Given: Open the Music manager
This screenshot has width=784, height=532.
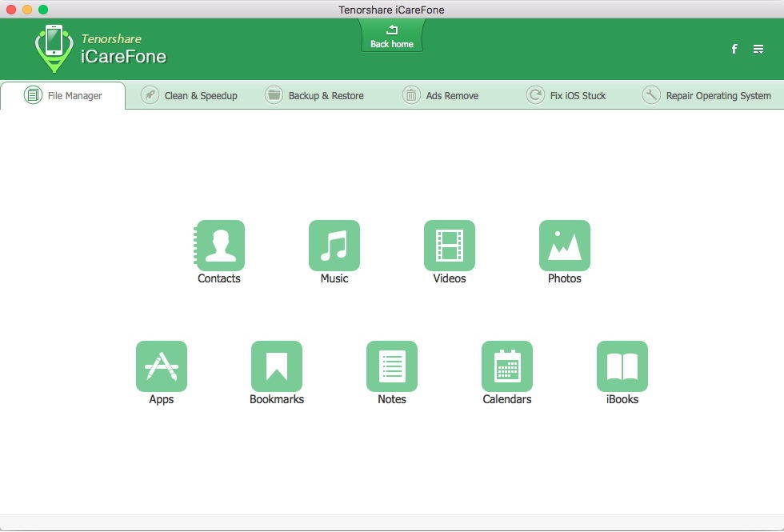Looking at the screenshot, I should 334,246.
